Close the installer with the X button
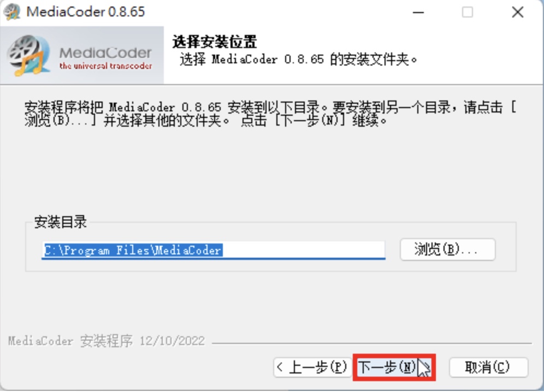Screen dimensions: 544x392 point(518,12)
